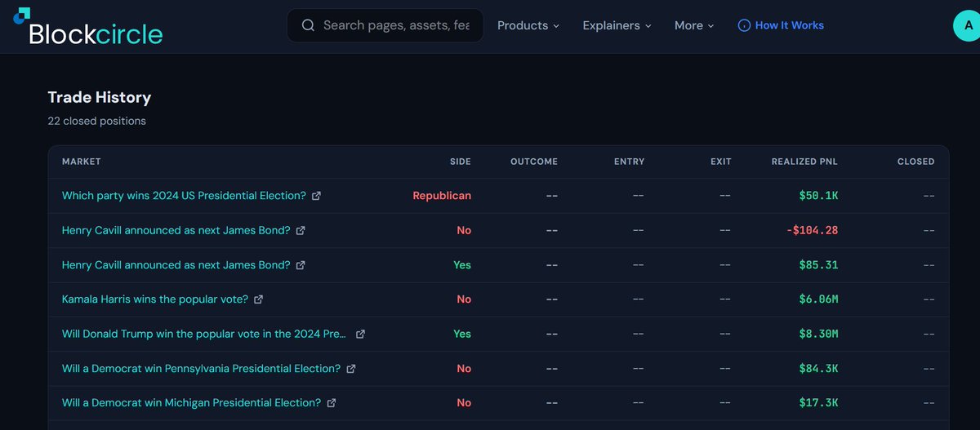This screenshot has height=430, width=980.
Task: Click the SIDE column header
Action: 461,162
